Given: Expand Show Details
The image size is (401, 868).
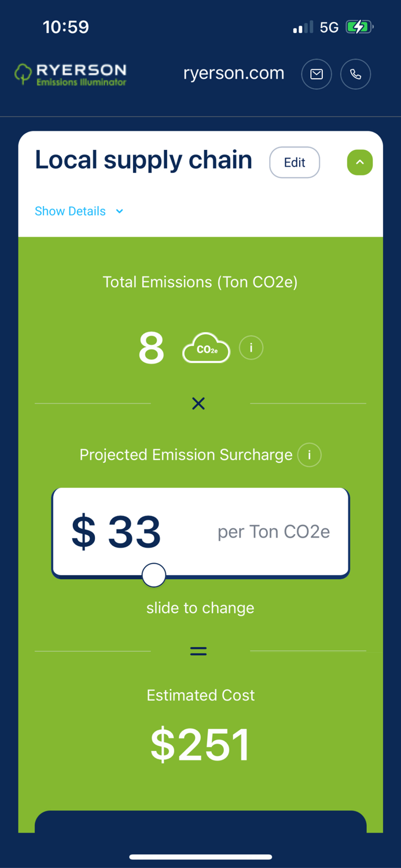Looking at the screenshot, I should (70, 211).
